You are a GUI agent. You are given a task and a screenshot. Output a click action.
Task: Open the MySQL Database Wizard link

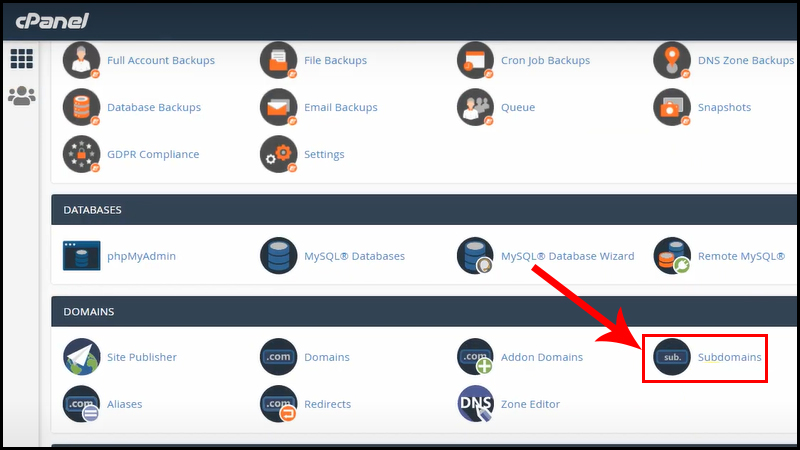pos(568,256)
